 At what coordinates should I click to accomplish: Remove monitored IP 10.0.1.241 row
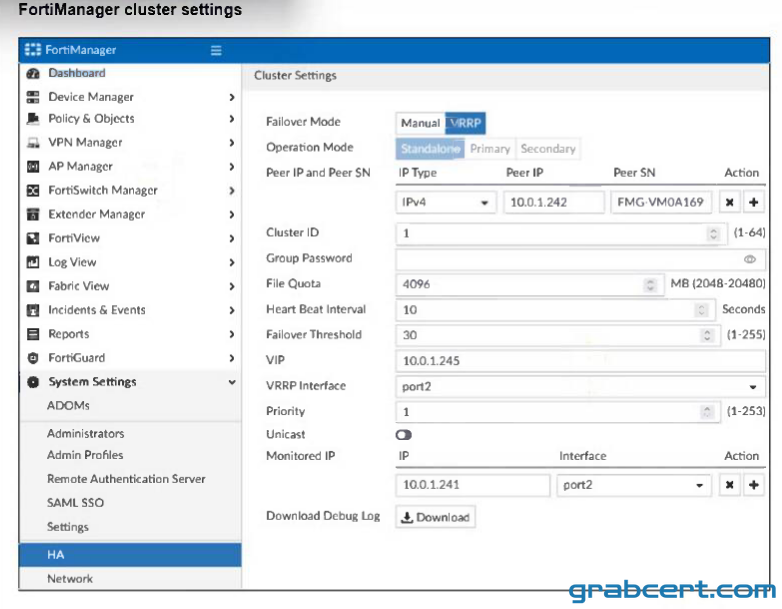729,485
